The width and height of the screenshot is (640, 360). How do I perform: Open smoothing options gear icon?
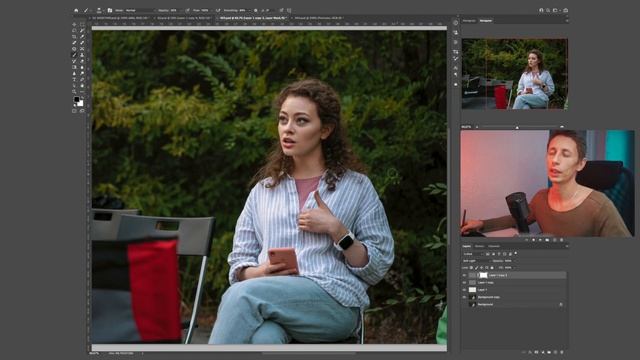[x=255, y=11]
